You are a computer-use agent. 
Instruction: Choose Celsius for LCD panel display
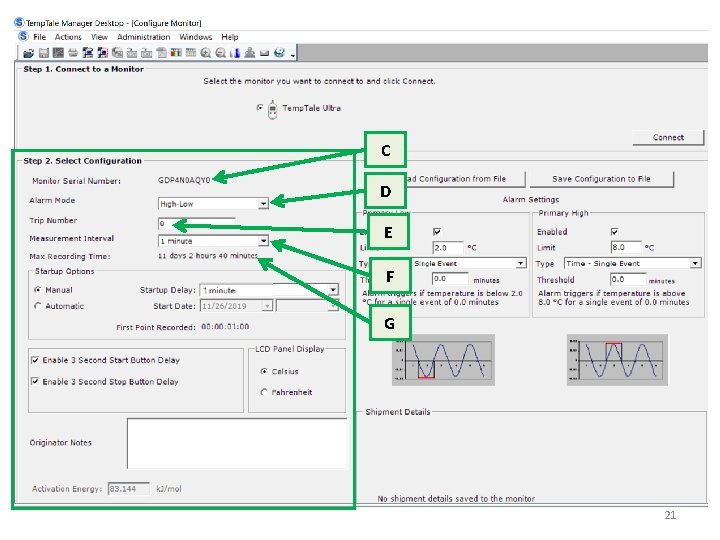[264, 371]
